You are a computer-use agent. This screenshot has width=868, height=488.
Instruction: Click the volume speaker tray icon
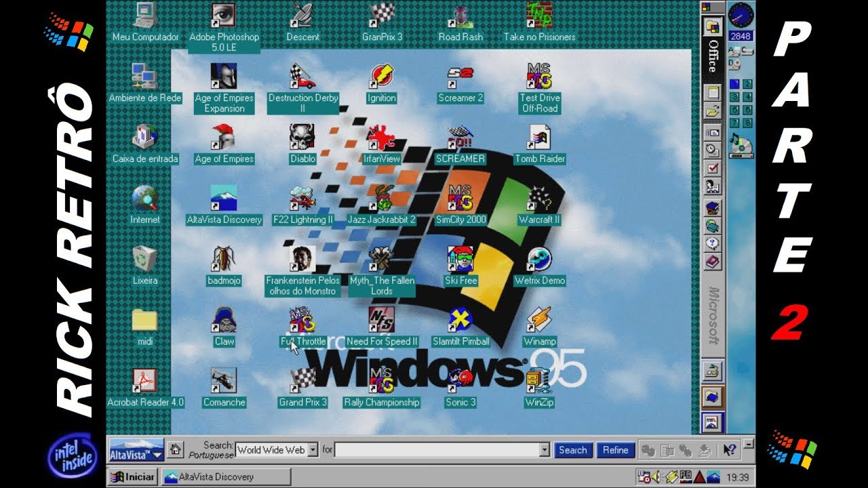[656, 477]
